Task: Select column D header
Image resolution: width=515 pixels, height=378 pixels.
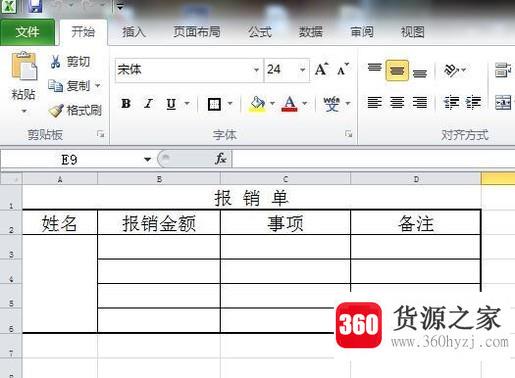Action: click(x=416, y=179)
